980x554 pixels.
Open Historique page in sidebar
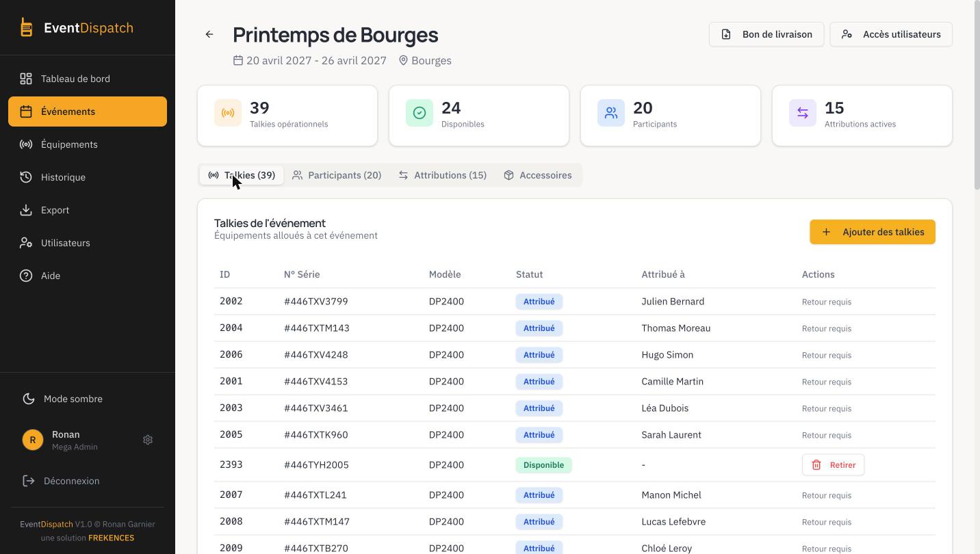coord(88,177)
